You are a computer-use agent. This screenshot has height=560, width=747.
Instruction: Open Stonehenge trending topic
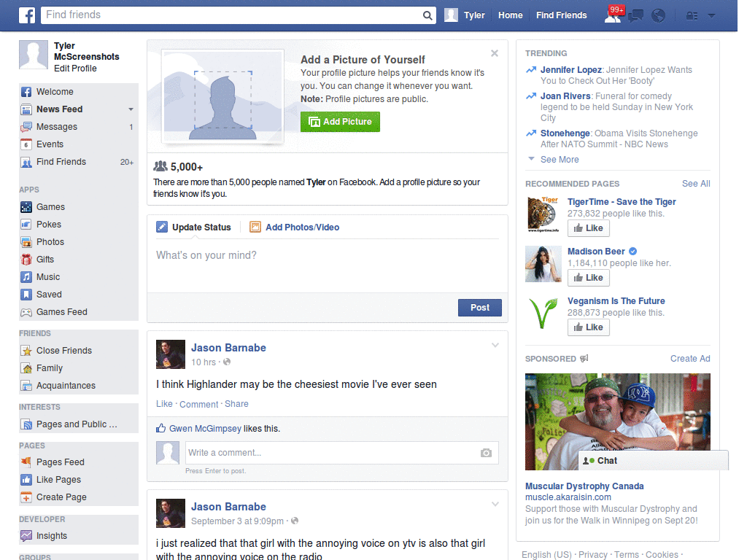[x=565, y=133]
